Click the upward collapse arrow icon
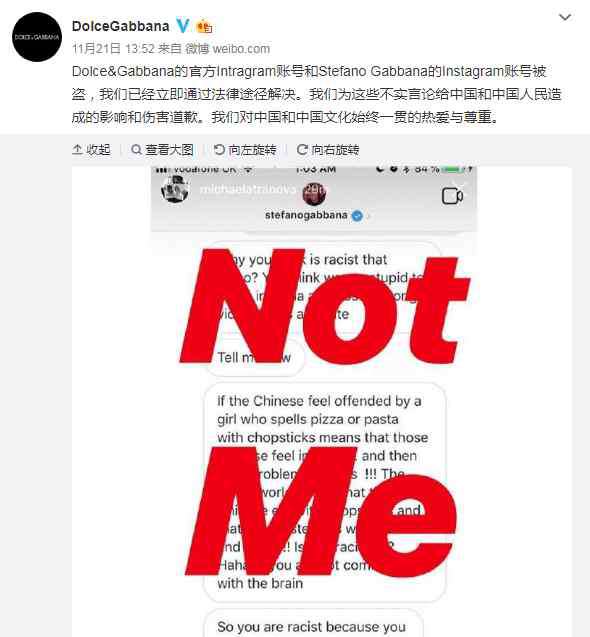Screen dimensions: 590x637 point(77,150)
